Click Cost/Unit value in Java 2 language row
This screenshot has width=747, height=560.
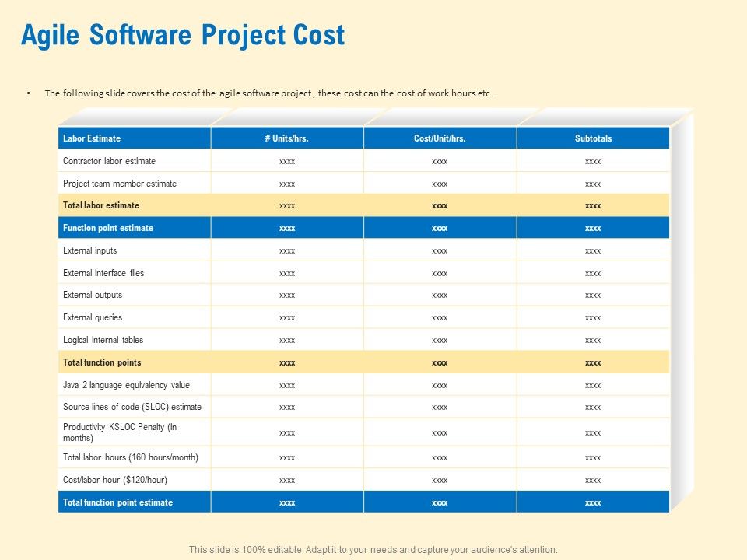(x=440, y=385)
